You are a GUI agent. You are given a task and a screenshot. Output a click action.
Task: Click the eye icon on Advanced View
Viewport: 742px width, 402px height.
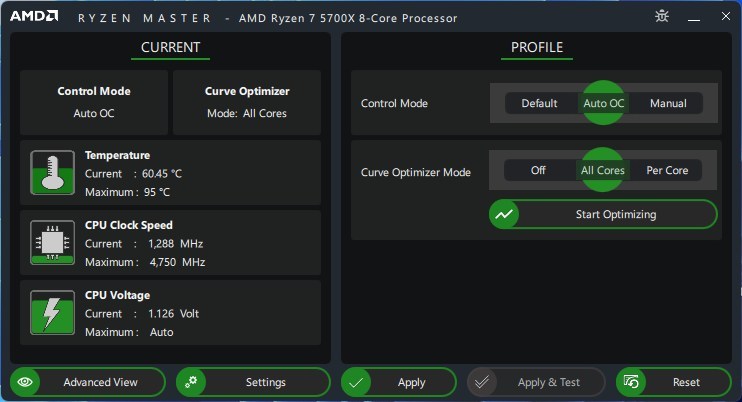25,382
